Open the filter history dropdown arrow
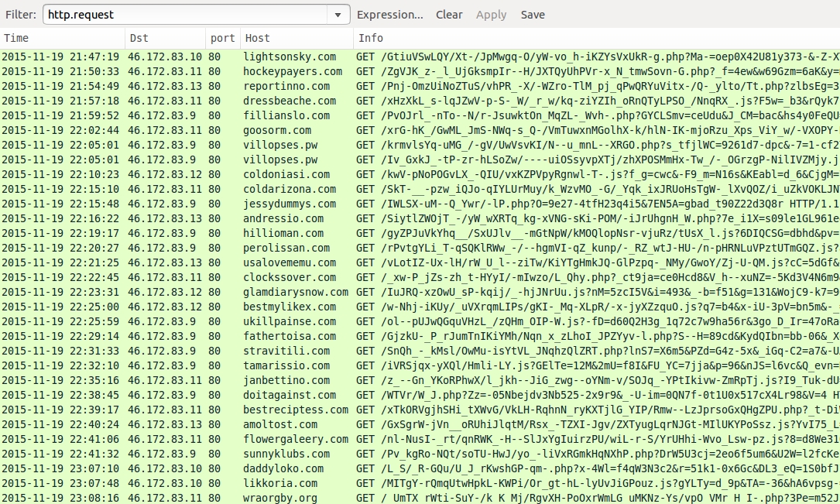 click(338, 15)
